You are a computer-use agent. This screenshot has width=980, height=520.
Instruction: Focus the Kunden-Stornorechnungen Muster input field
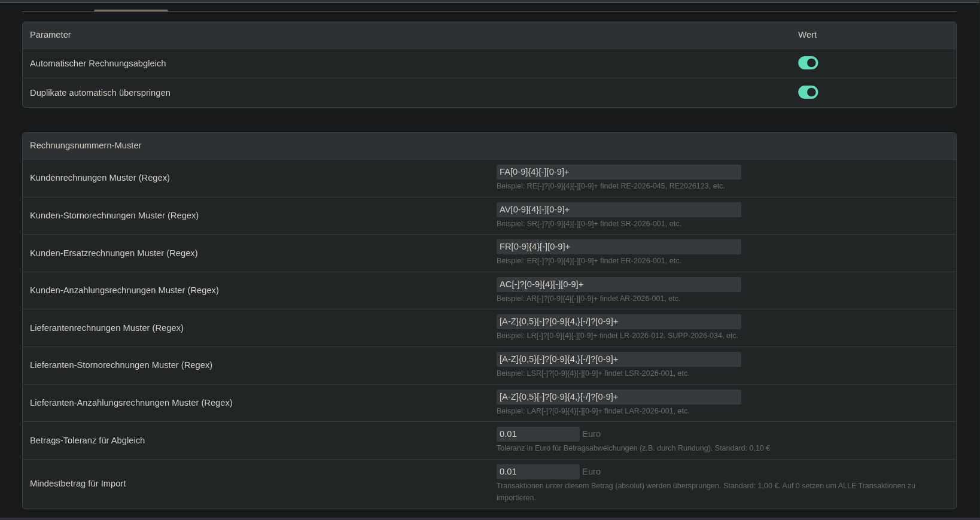coord(618,209)
